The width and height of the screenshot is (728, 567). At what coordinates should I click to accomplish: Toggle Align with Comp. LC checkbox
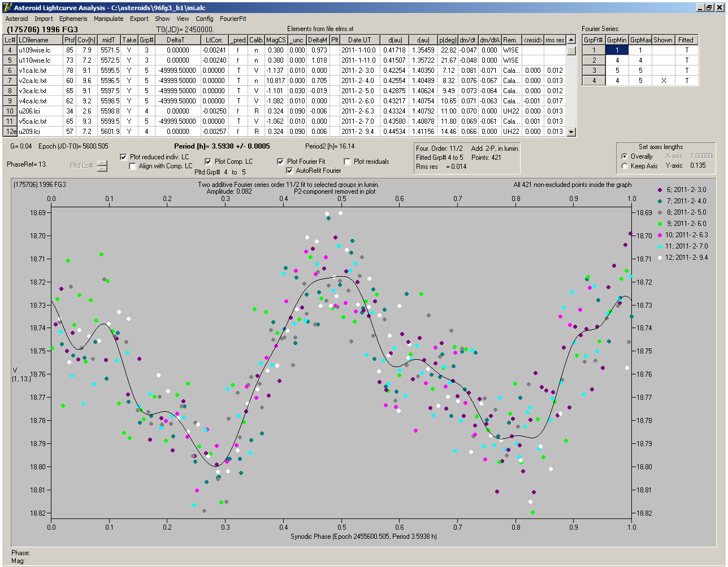click(133, 166)
